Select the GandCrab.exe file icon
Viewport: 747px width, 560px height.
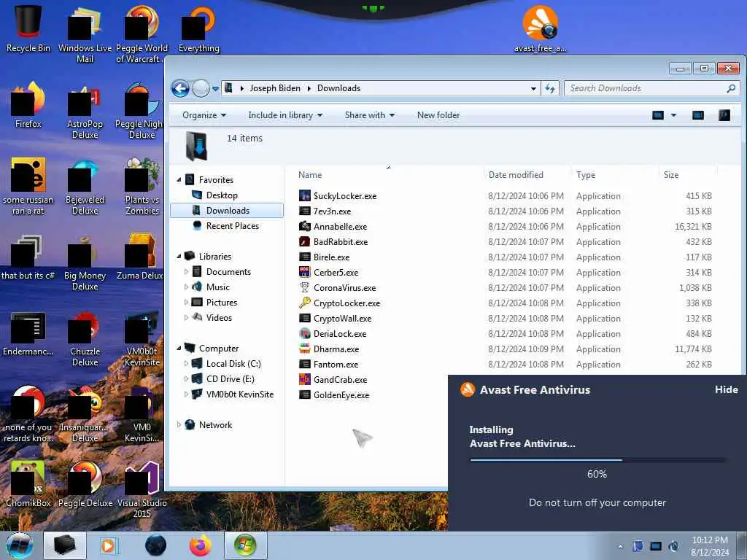304,379
